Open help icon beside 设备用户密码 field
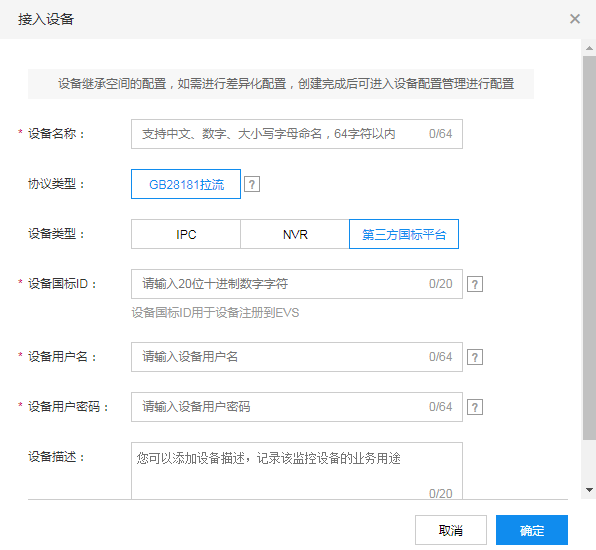The image size is (596, 550). (x=475, y=407)
